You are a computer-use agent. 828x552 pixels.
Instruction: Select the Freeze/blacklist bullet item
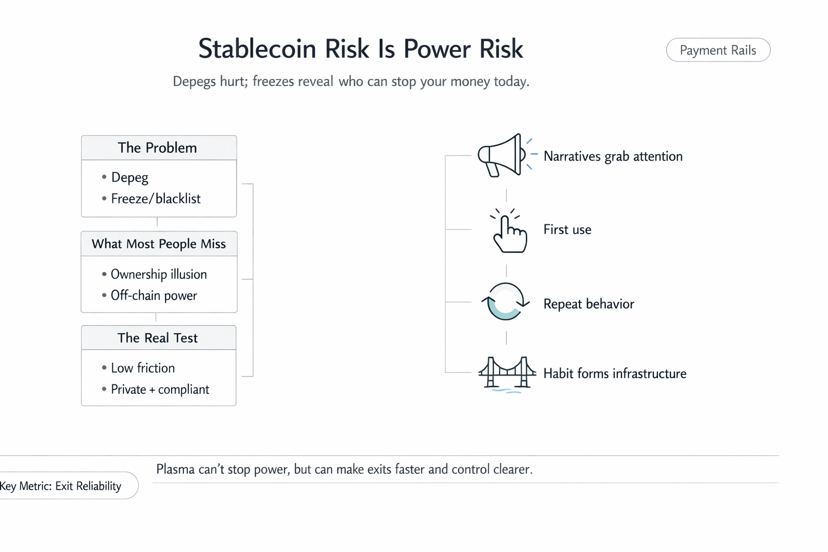(155, 199)
